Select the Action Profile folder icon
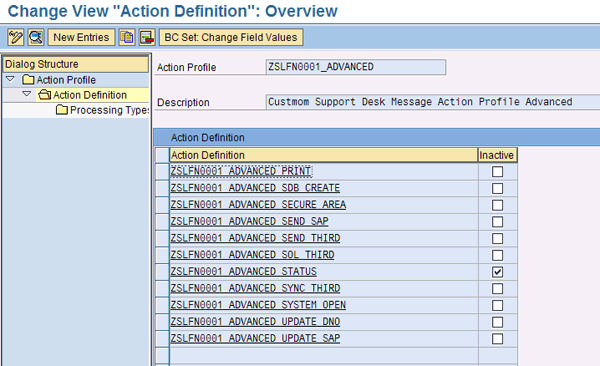Image resolution: width=600 pixels, height=366 pixels. 28,80
